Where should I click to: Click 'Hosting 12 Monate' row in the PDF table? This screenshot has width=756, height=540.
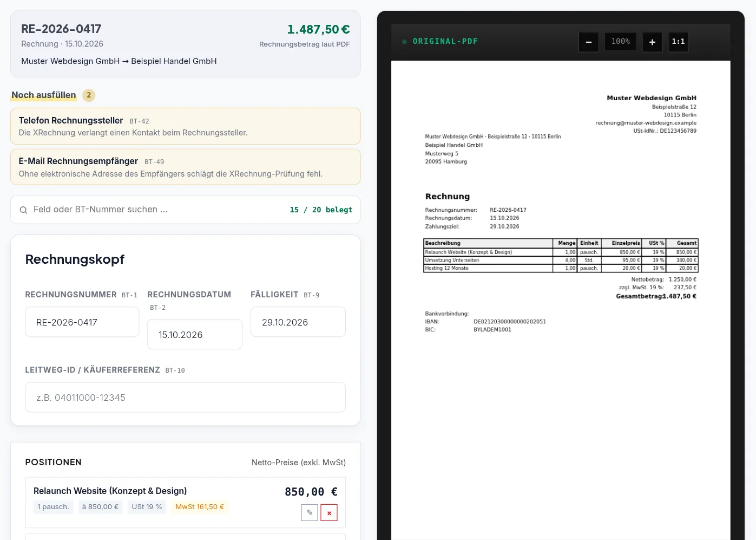561,268
